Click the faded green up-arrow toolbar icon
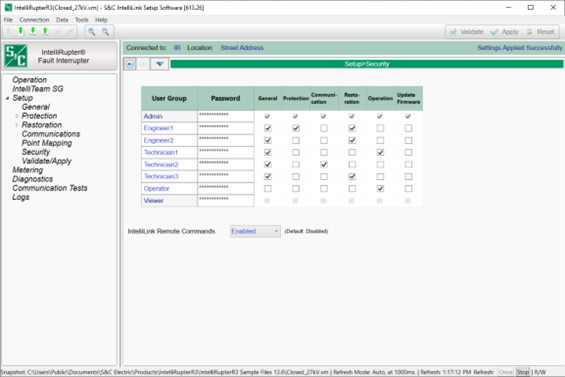565x377 pixels. (x=9, y=32)
